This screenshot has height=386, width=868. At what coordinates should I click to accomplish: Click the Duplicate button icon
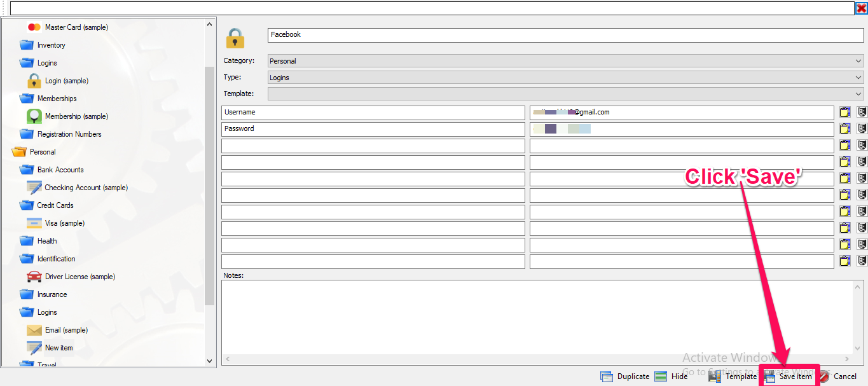point(607,376)
